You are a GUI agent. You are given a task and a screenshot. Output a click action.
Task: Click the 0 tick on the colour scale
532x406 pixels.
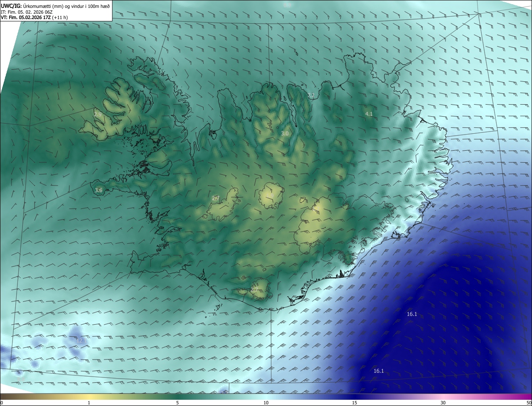tap(2, 403)
